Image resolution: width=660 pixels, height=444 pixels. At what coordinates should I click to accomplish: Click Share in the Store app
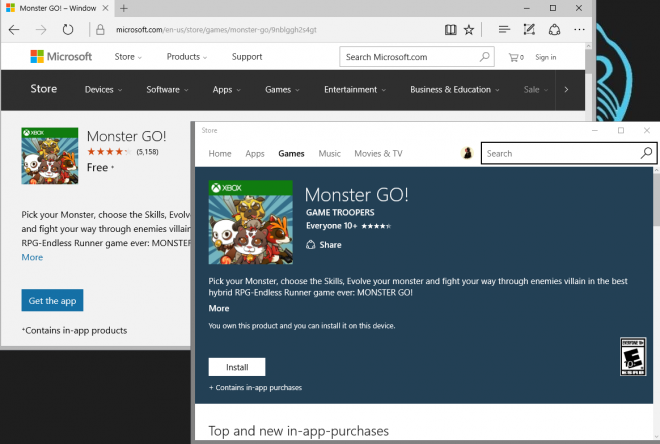coord(324,245)
